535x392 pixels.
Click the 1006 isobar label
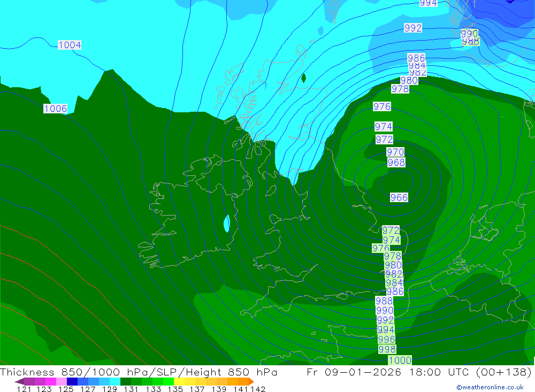pyautogui.click(x=55, y=109)
